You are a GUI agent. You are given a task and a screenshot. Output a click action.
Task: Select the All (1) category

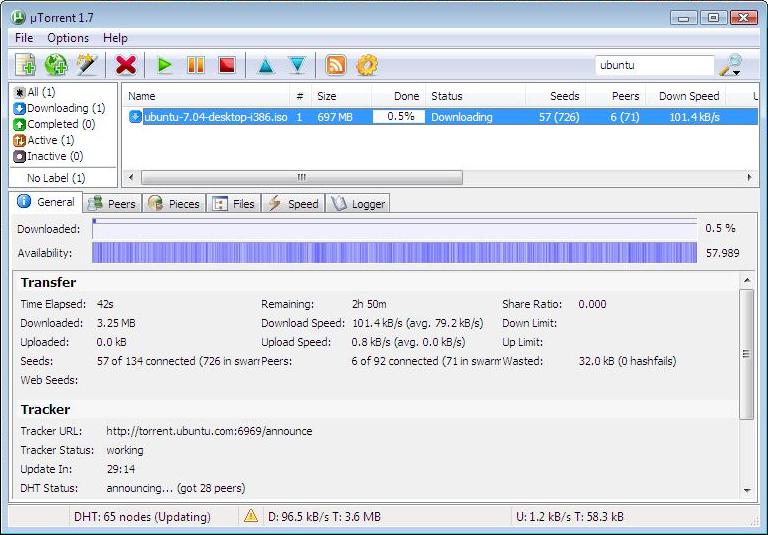35,92
